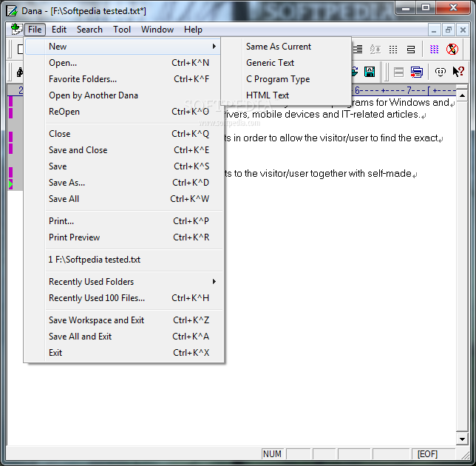Click the column ruler above the text
476x466 pixels.
tap(404, 90)
